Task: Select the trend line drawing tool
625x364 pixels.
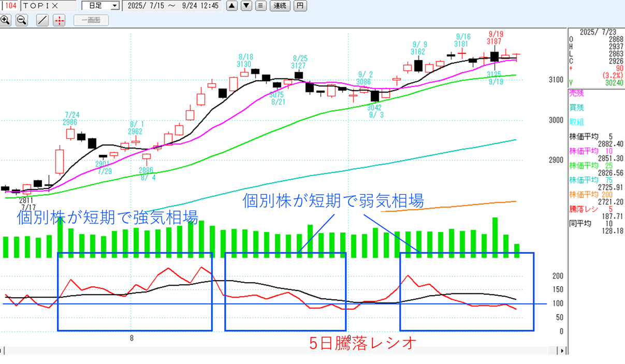Action: tap(42, 20)
